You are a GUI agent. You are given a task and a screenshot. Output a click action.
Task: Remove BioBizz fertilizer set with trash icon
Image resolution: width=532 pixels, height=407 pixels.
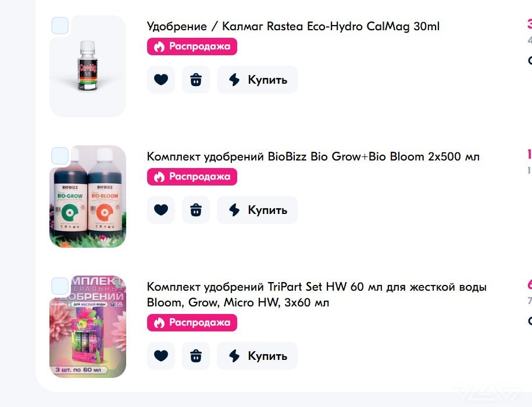pyautogui.click(x=196, y=210)
